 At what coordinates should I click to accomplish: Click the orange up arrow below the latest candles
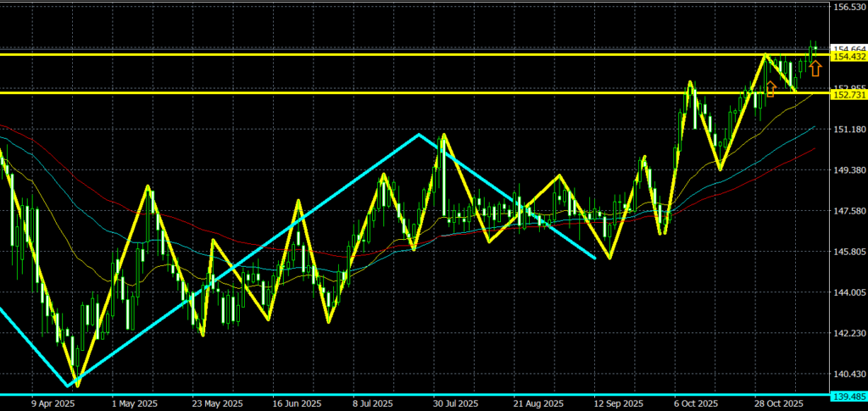815,69
